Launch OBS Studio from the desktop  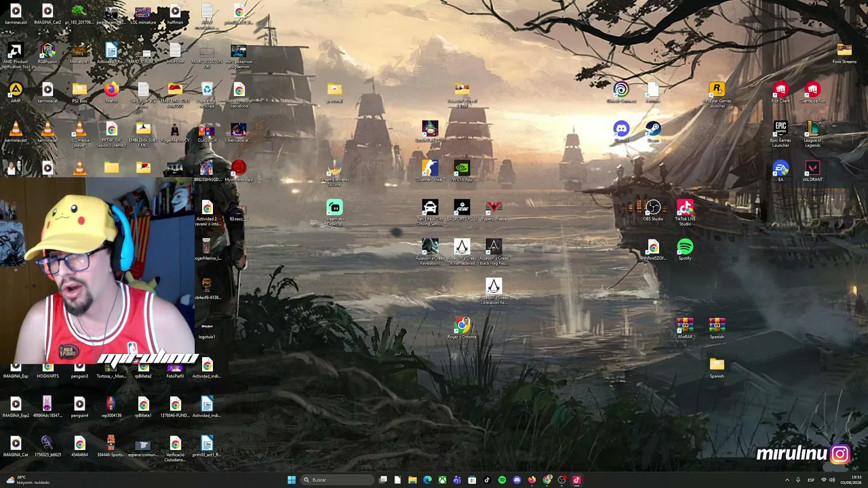(653, 211)
